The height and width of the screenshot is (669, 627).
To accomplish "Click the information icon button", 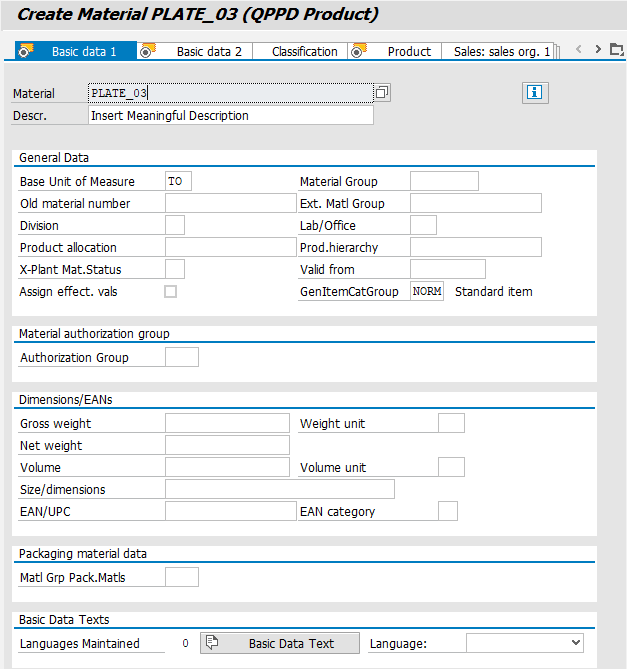I will point(535,93).
